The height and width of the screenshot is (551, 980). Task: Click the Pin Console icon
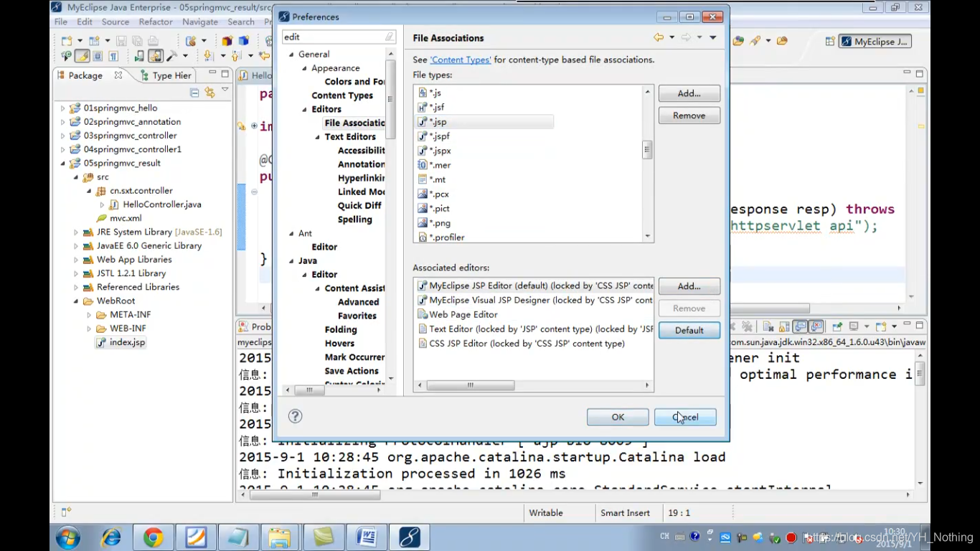(837, 326)
